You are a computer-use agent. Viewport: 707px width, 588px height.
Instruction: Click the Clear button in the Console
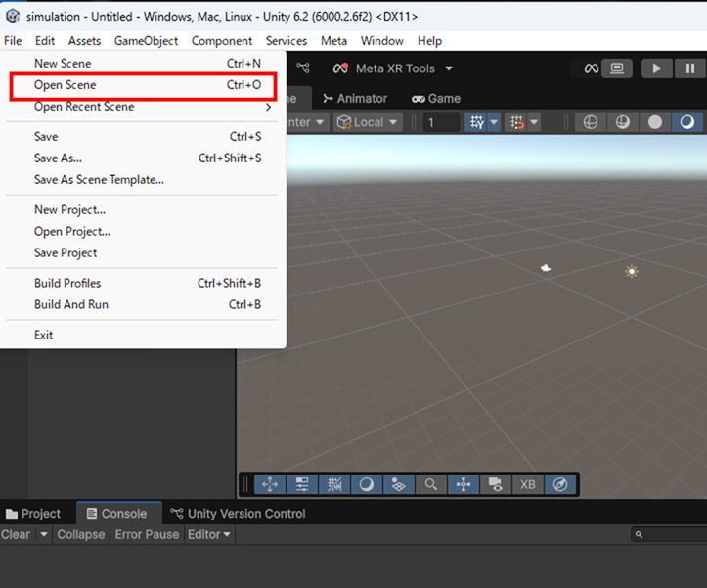tap(17, 535)
